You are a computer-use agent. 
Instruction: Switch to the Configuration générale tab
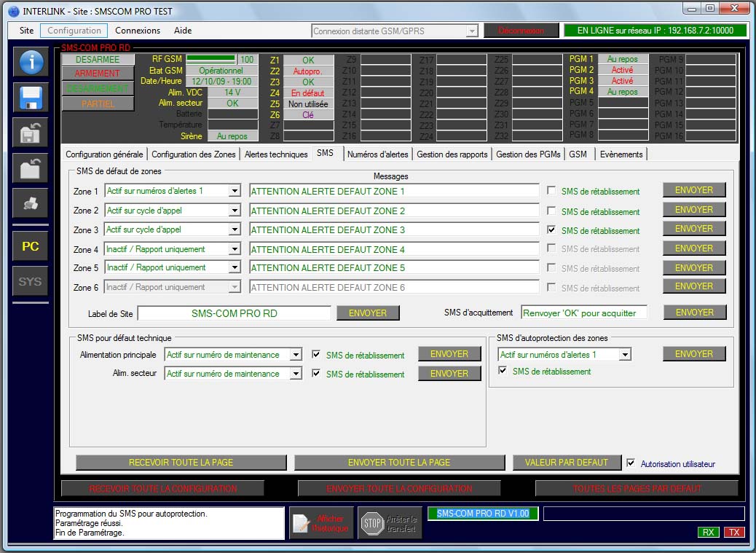pos(104,154)
